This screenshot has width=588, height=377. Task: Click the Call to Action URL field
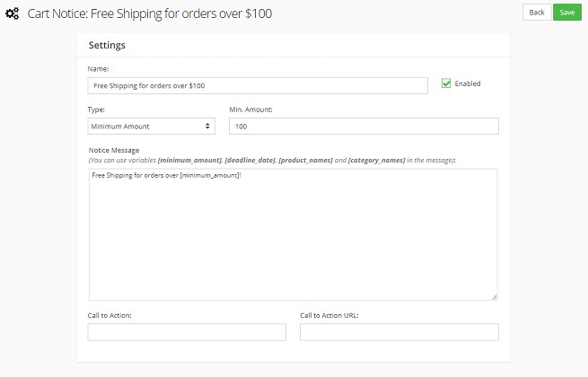[x=399, y=332]
